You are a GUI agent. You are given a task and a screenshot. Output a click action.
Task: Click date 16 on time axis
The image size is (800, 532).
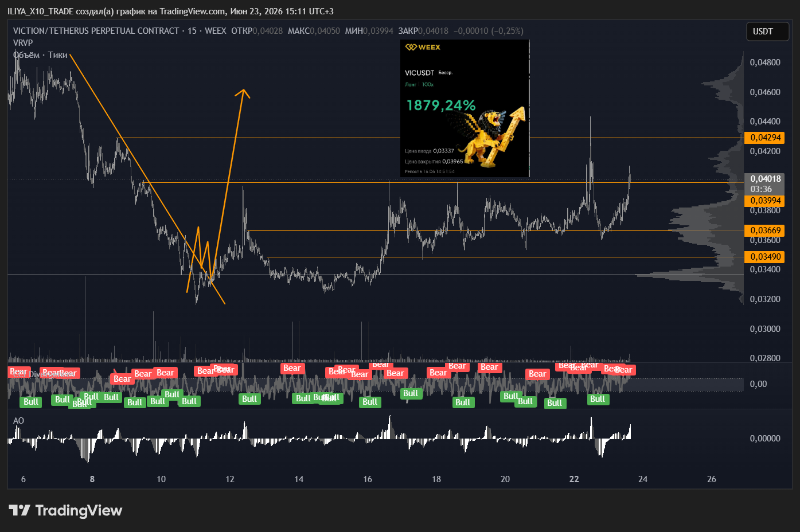368,479
